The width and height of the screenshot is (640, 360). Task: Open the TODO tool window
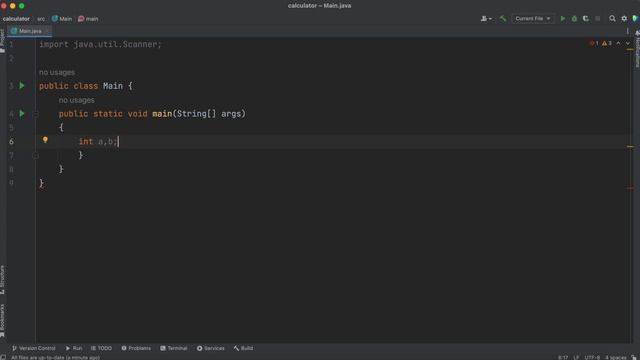point(101,348)
